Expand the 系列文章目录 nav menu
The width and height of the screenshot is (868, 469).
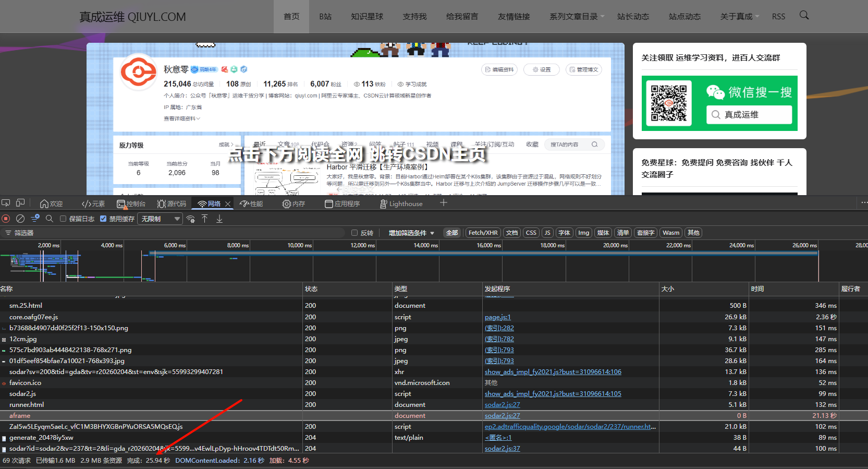[x=576, y=17]
